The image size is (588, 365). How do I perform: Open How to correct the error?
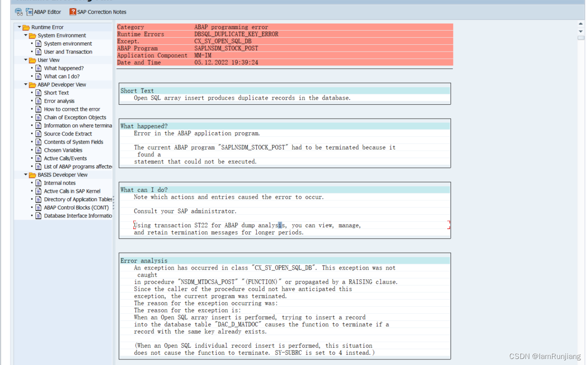point(72,109)
